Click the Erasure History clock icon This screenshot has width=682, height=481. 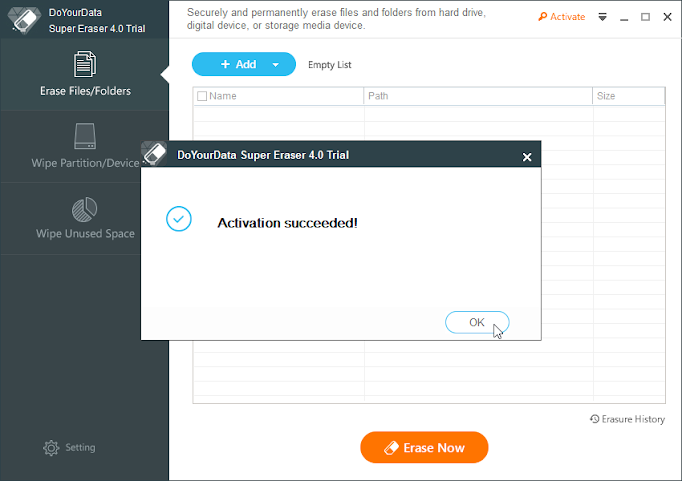(x=595, y=418)
